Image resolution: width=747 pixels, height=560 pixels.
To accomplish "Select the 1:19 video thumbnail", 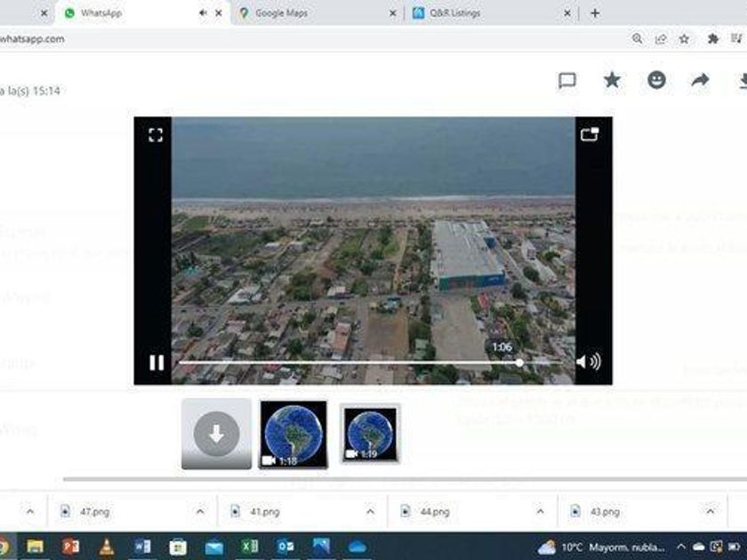I will point(370,433).
